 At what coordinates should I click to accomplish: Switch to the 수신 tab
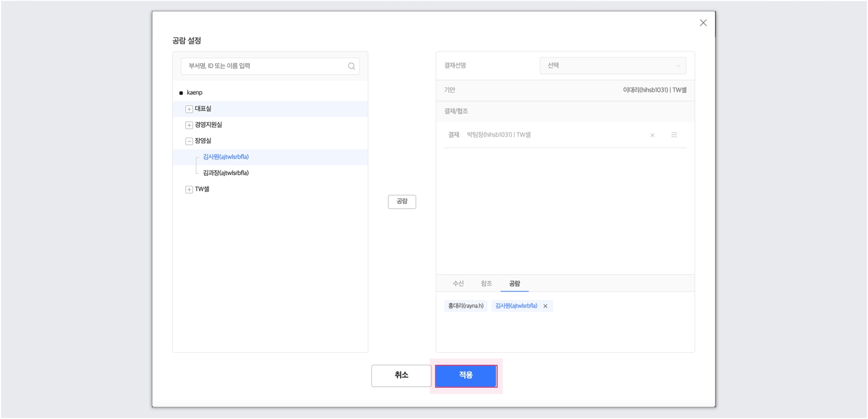pyautogui.click(x=458, y=284)
